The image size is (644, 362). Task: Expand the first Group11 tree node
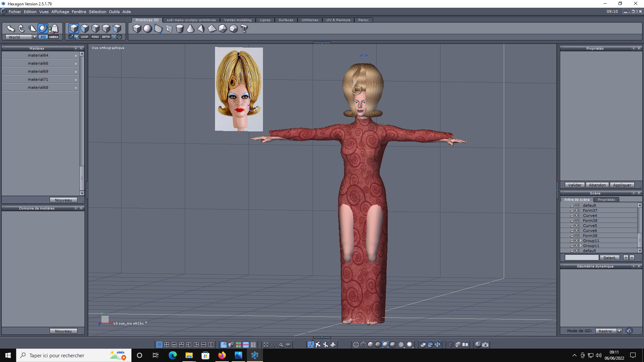[x=581, y=241]
